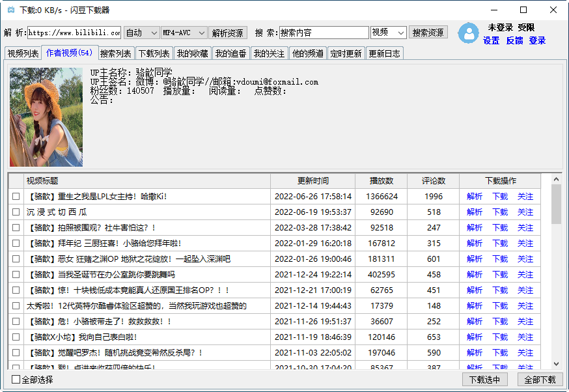This screenshot has width=569, height=392.
Task: Open the 定时更新 tab
Action: [x=346, y=53]
